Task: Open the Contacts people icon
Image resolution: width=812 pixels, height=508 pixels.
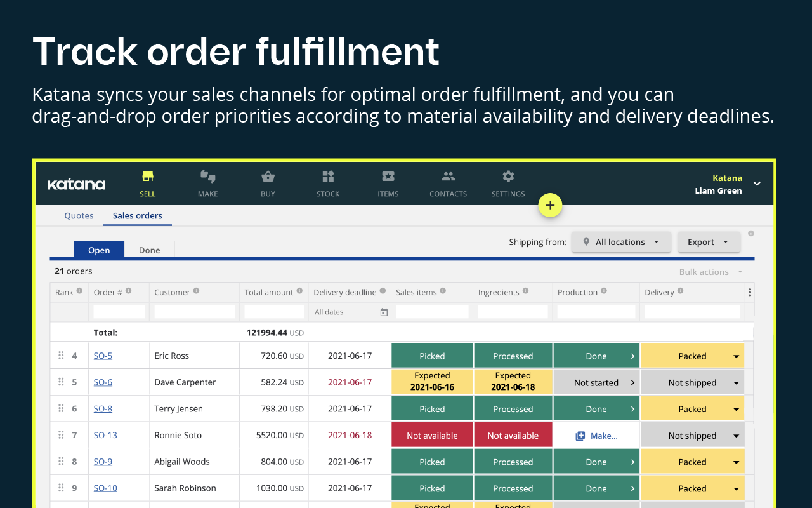Action: (x=449, y=176)
